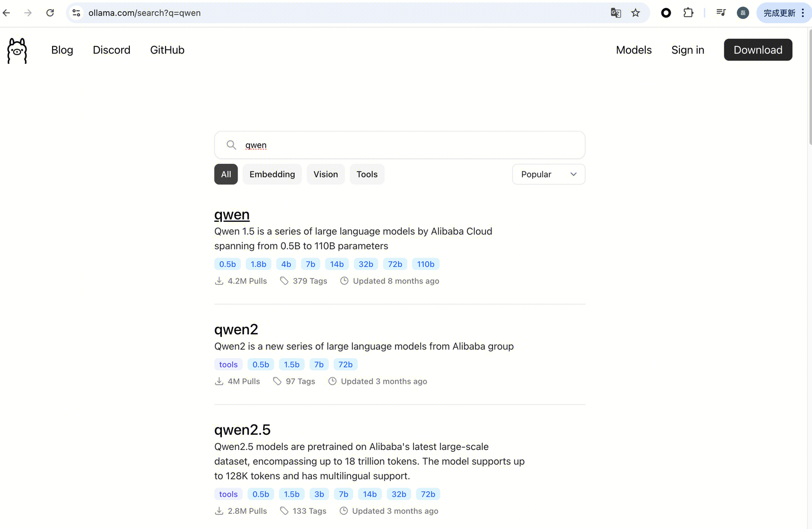This screenshot has height=529, width=812.
Task: Click the browser address bar URL
Action: click(x=145, y=12)
